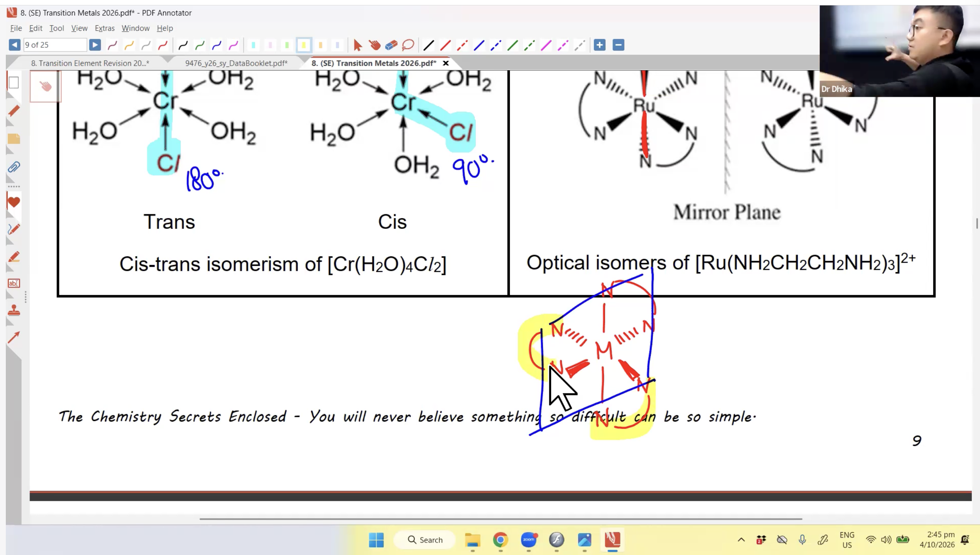Screen dimensions: 980x555
Task: Open the Annotations sticky note panel
Action: coord(14,139)
